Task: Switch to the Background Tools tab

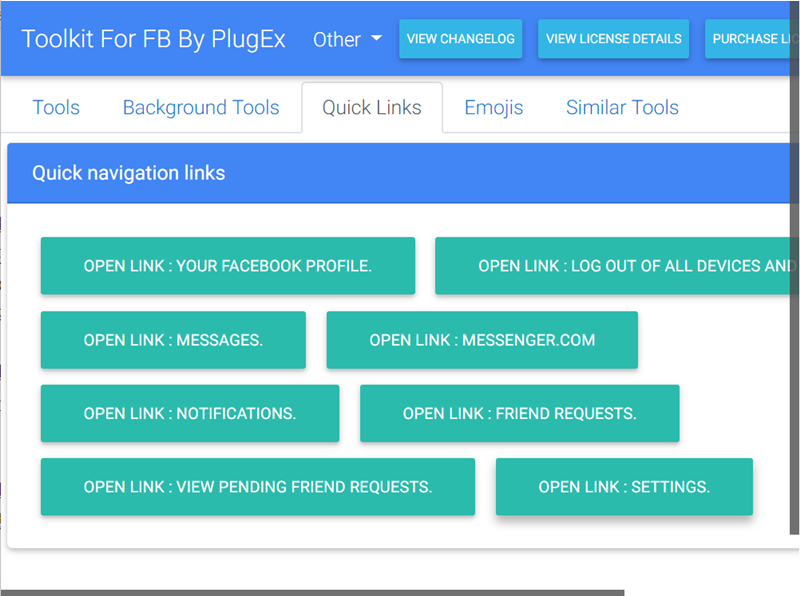Action: 201,108
